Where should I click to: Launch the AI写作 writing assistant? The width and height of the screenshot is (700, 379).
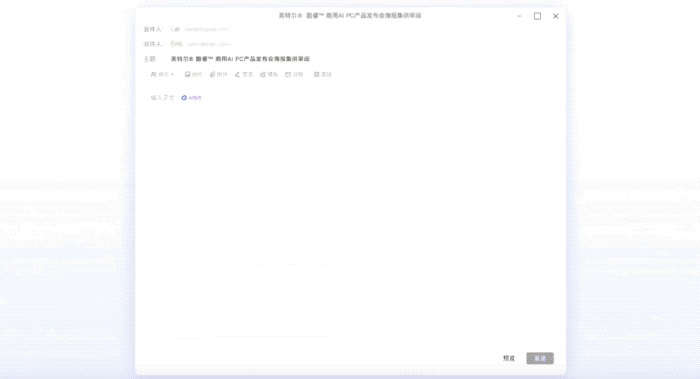[x=192, y=98]
